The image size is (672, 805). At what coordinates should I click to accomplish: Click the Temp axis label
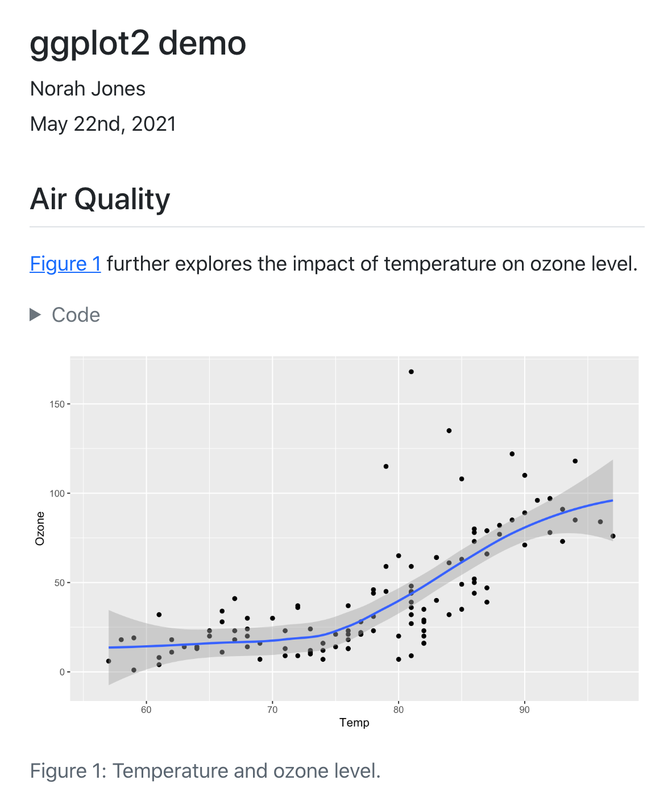click(x=355, y=723)
